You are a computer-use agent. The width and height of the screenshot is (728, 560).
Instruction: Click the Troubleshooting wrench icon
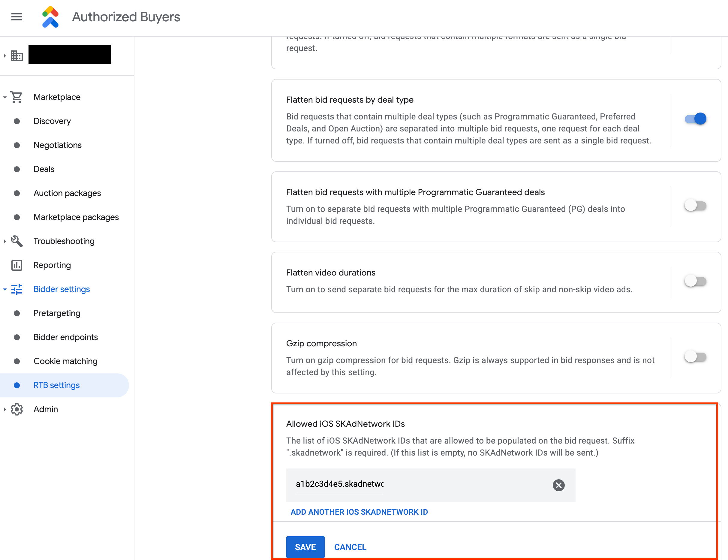(17, 241)
